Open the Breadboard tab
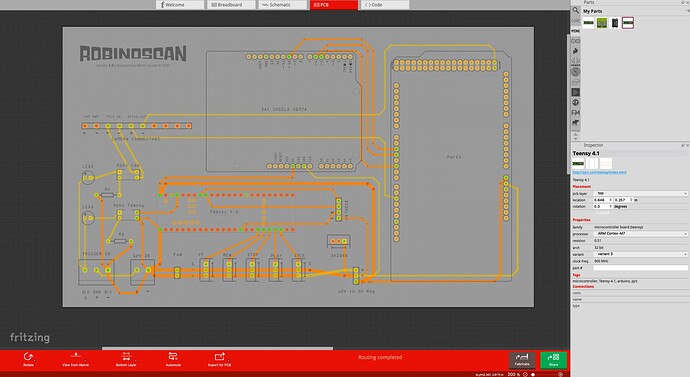Image resolution: width=690 pixels, height=377 pixels. point(230,5)
